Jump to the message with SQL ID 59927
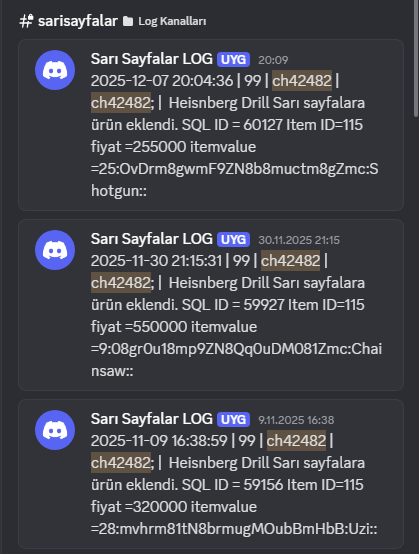Screen dimensions: 419x554 pos(211,305)
